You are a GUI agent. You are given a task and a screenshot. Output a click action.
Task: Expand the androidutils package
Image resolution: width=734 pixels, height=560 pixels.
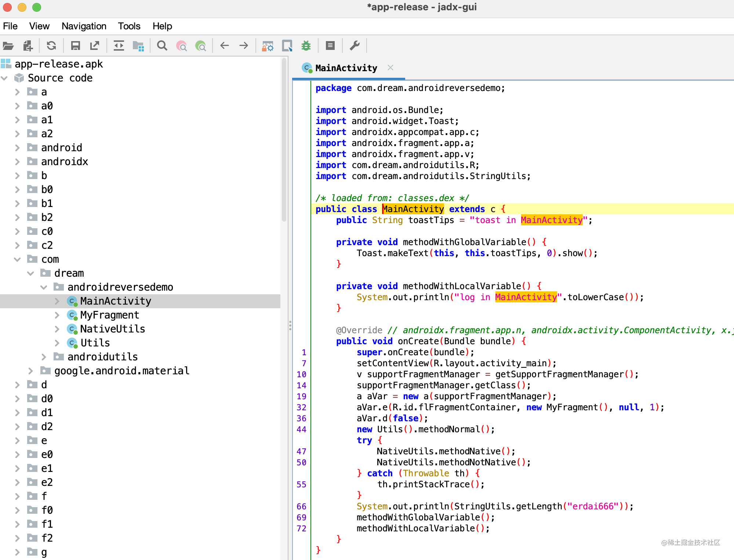coord(44,357)
